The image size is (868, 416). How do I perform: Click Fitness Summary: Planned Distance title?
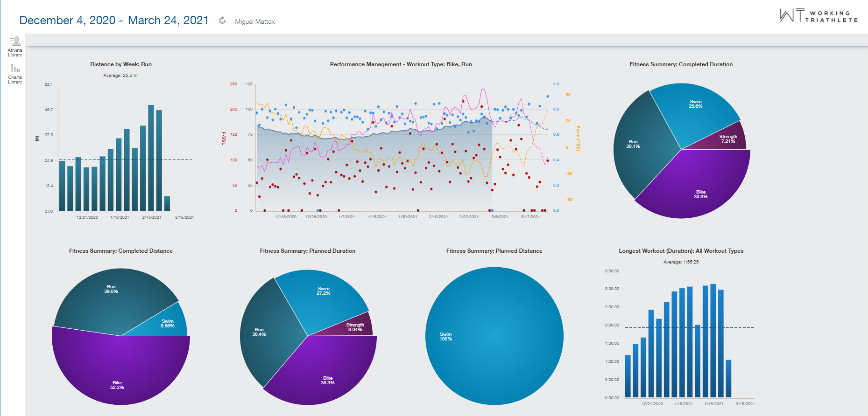pyautogui.click(x=494, y=251)
